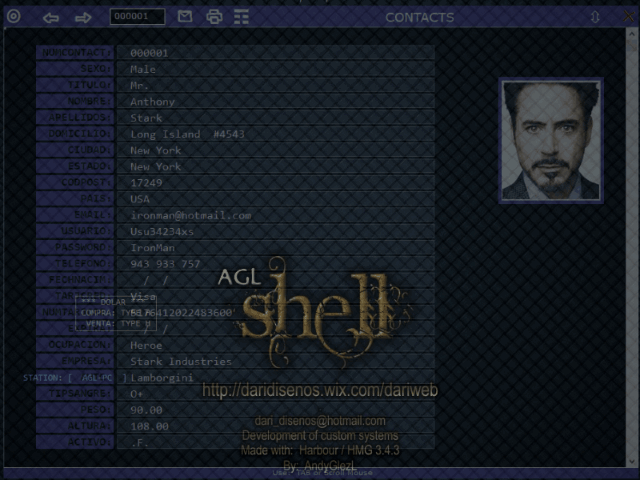This screenshot has height=480, width=640.
Task: Click the ACTIVO field showing .F.
Action: tap(276, 442)
